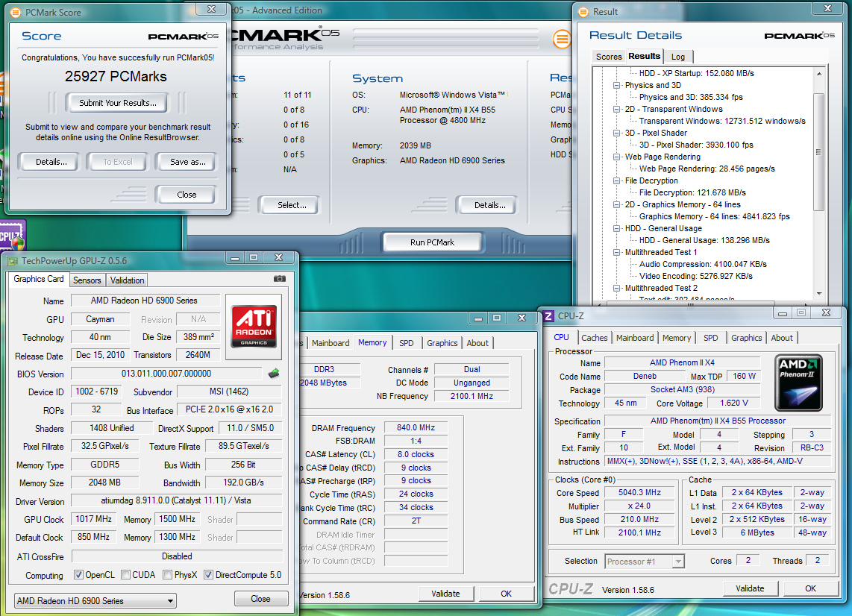852x616 pixels.
Task: Click the PCMark Score window title icon
Action: (16, 13)
